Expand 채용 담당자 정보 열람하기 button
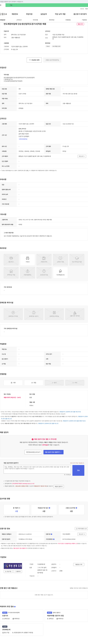Image resolution: width=88 pixels, height=644 pixels. click(54, 452)
